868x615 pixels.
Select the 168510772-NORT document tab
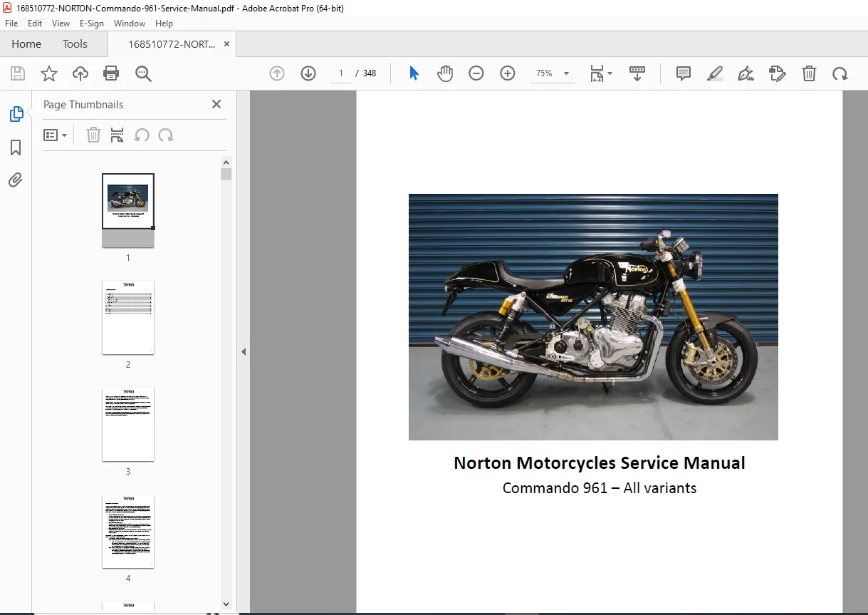point(172,44)
